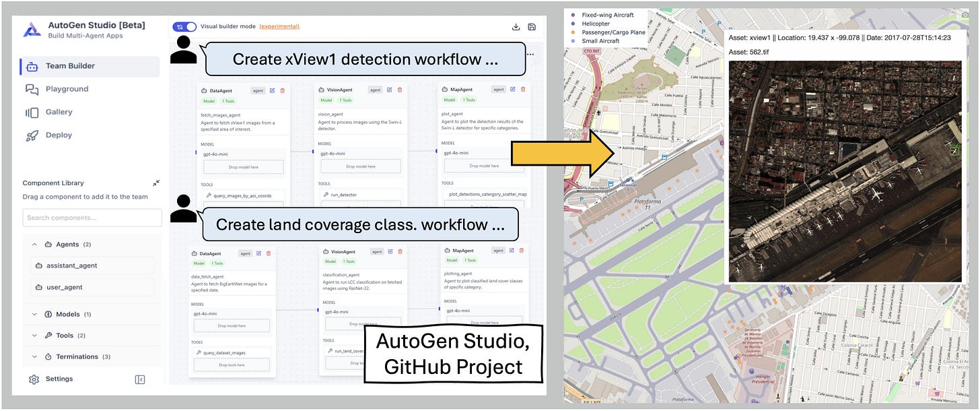Edit the plotting_agent MapAgent card

pyautogui.click(x=512, y=250)
